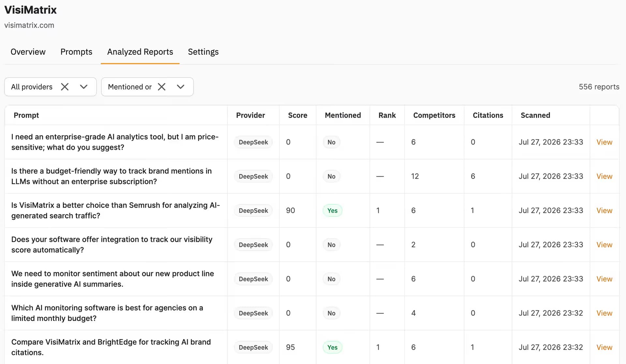This screenshot has height=364, width=626.
Task: Select the prompt about monitoring sentiment
Action: click(x=112, y=279)
